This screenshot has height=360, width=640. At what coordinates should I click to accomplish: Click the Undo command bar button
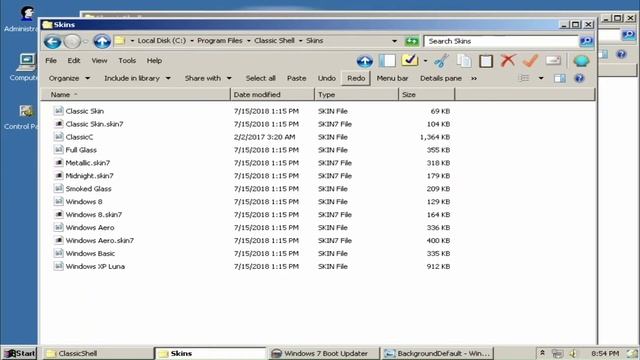(327, 78)
